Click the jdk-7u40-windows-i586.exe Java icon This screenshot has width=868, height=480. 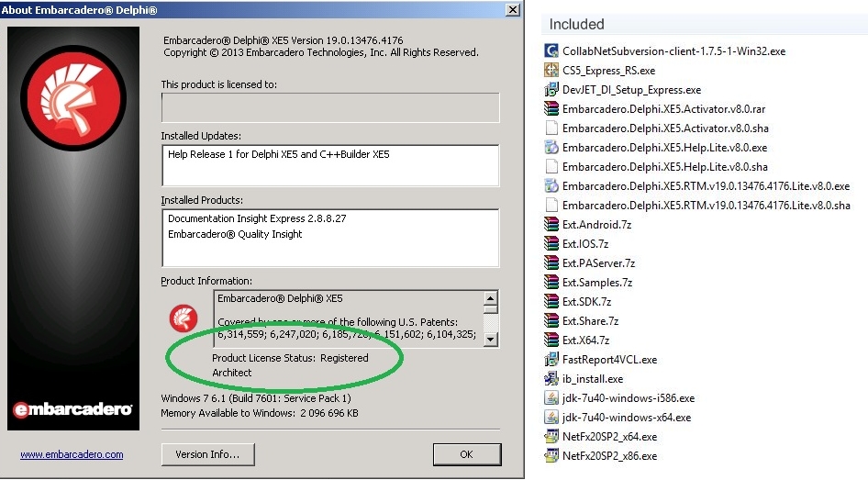point(551,398)
